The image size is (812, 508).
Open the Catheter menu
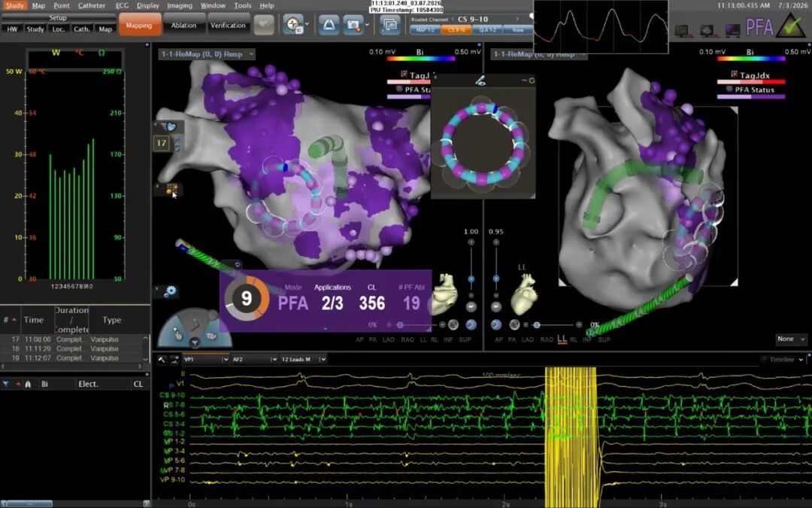[x=92, y=5]
